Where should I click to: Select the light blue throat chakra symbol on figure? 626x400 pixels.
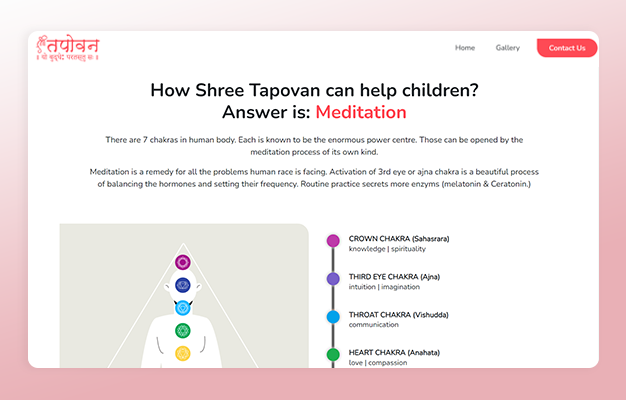click(x=183, y=308)
